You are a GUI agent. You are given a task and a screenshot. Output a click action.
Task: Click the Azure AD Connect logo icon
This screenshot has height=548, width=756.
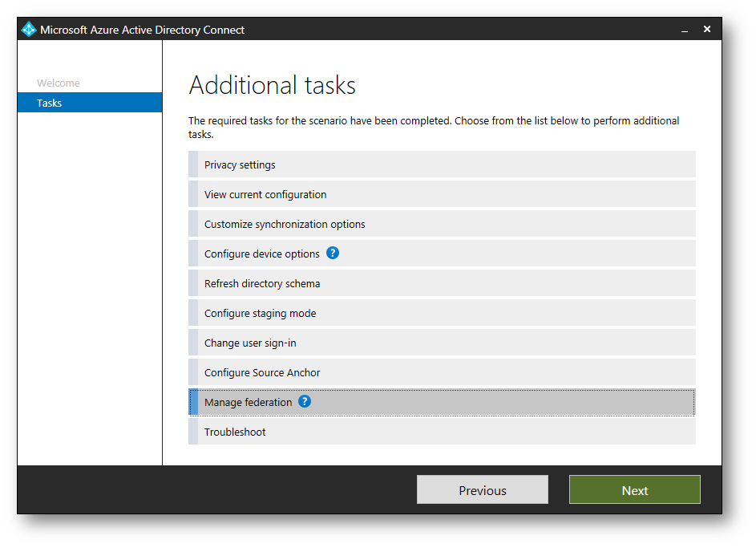point(29,30)
